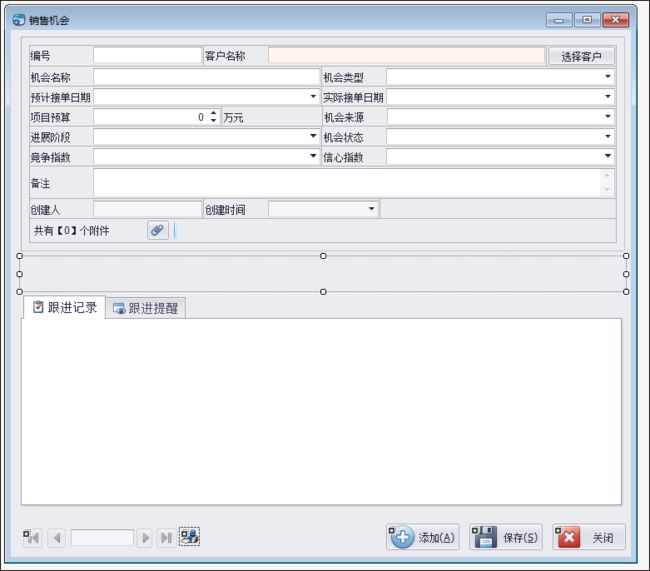The image size is (650, 571).
Task: Minimize the 销售机会 window
Action: click(558, 20)
